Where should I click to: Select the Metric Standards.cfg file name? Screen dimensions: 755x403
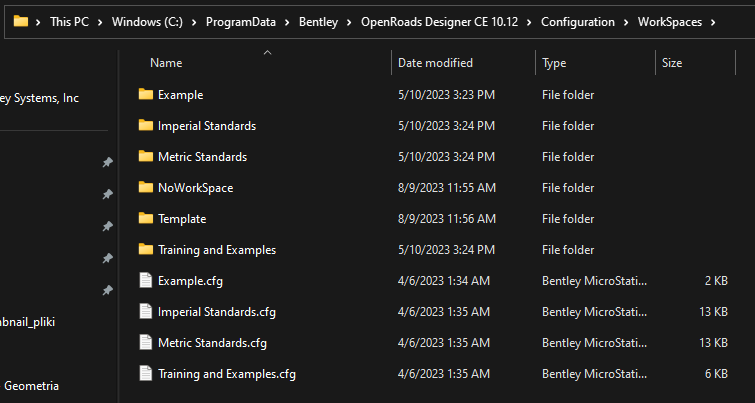(212, 343)
